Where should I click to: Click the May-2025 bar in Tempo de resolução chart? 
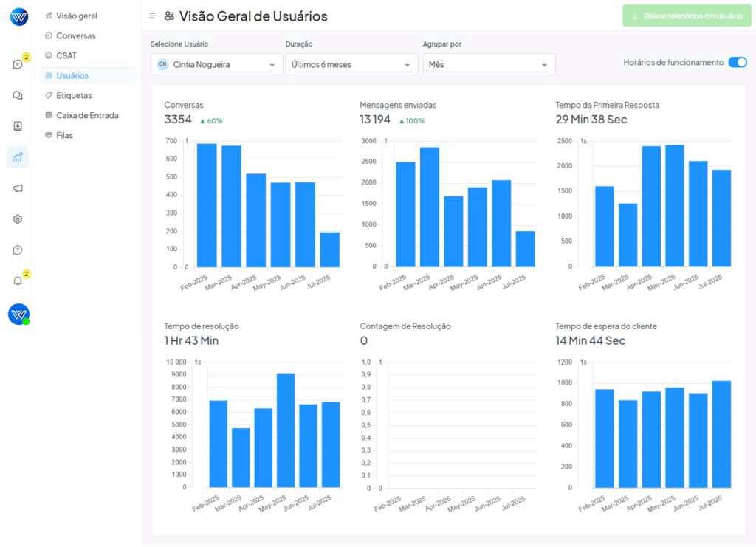click(286, 430)
